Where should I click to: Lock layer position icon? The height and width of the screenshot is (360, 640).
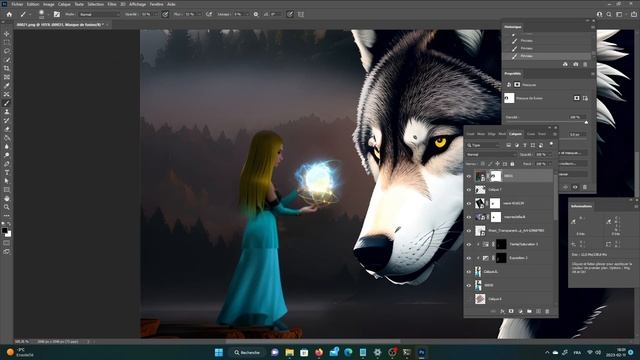click(x=498, y=164)
